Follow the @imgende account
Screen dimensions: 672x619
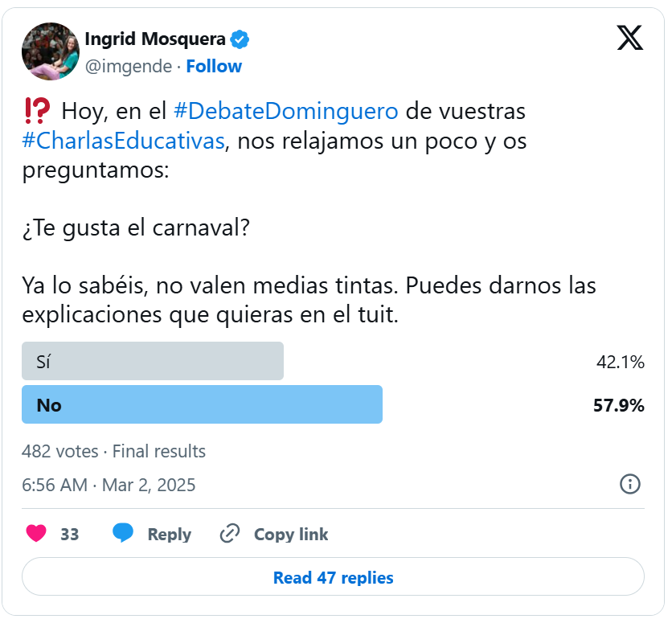pos(214,66)
